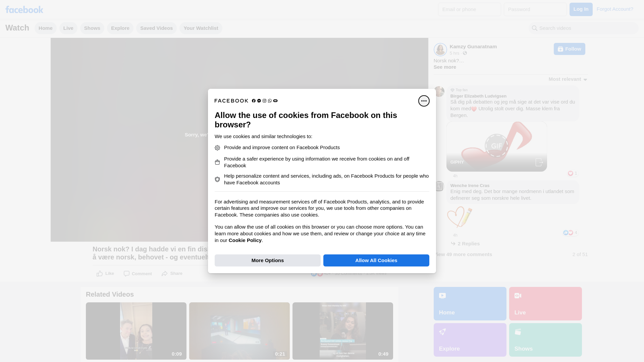Open the Saved Videos tab

156,28
